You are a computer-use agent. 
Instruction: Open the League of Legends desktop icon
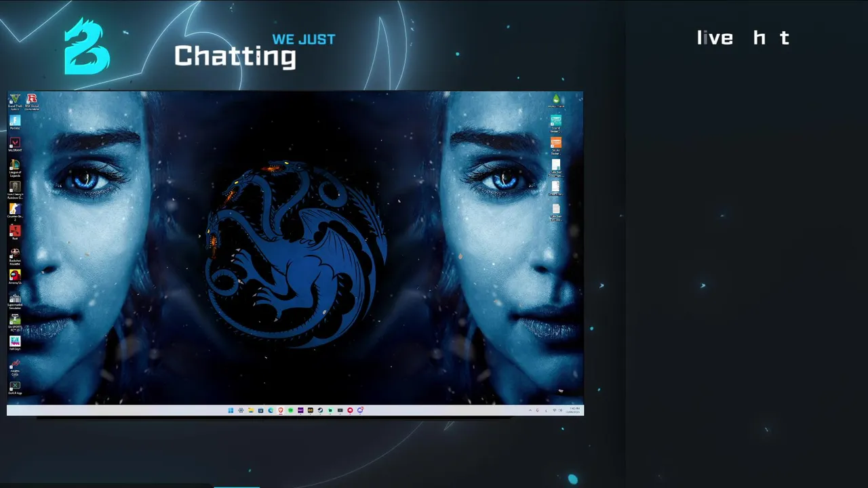tap(15, 168)
